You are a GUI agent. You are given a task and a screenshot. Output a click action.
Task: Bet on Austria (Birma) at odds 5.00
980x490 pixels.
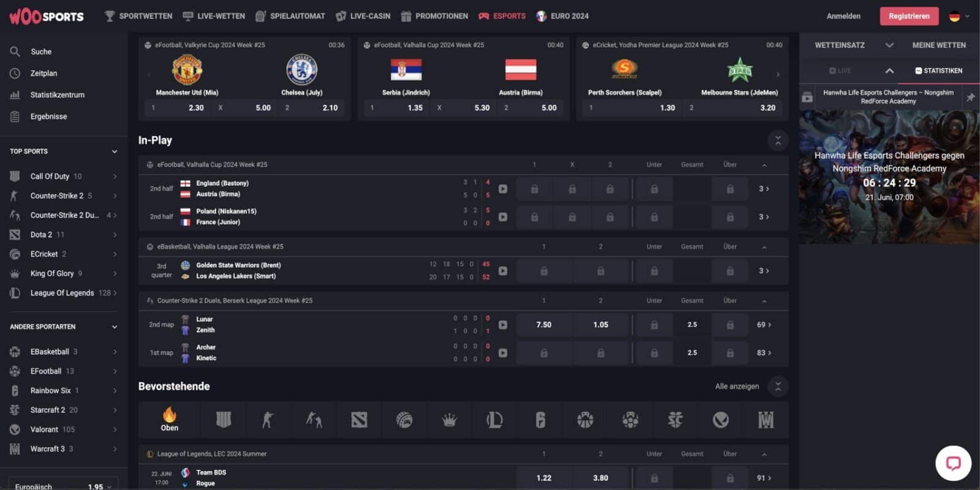[531, 108]
